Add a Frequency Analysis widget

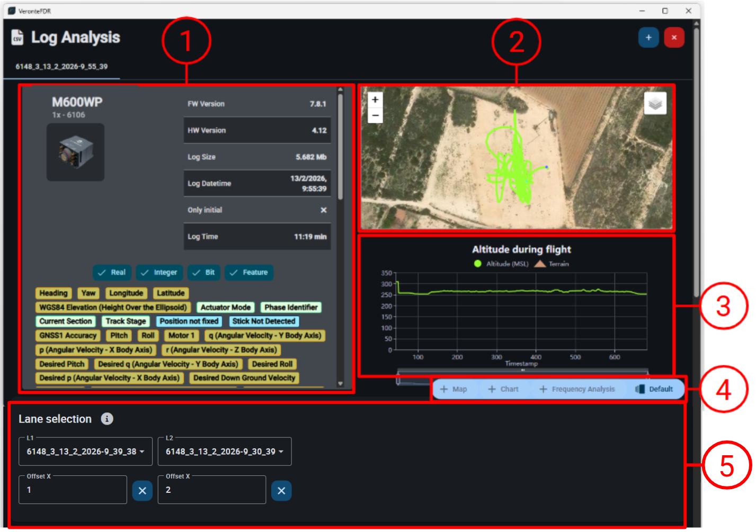coord(577,389)
